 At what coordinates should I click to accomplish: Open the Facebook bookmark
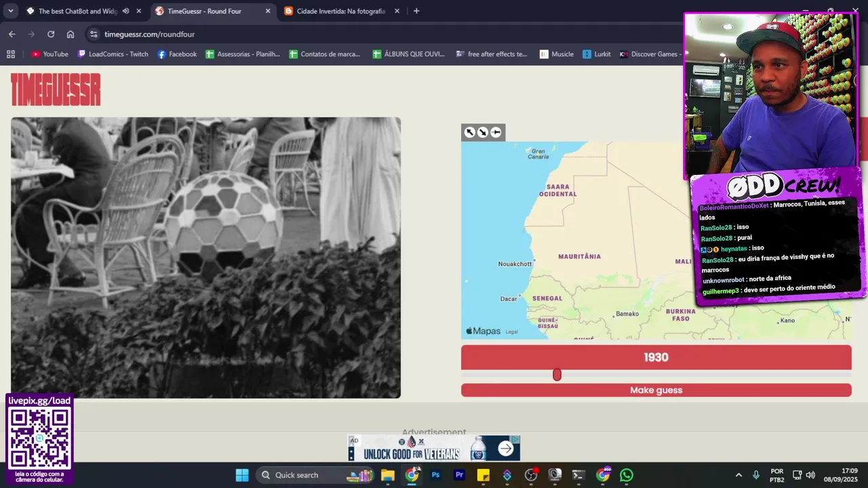pos(177,54)
